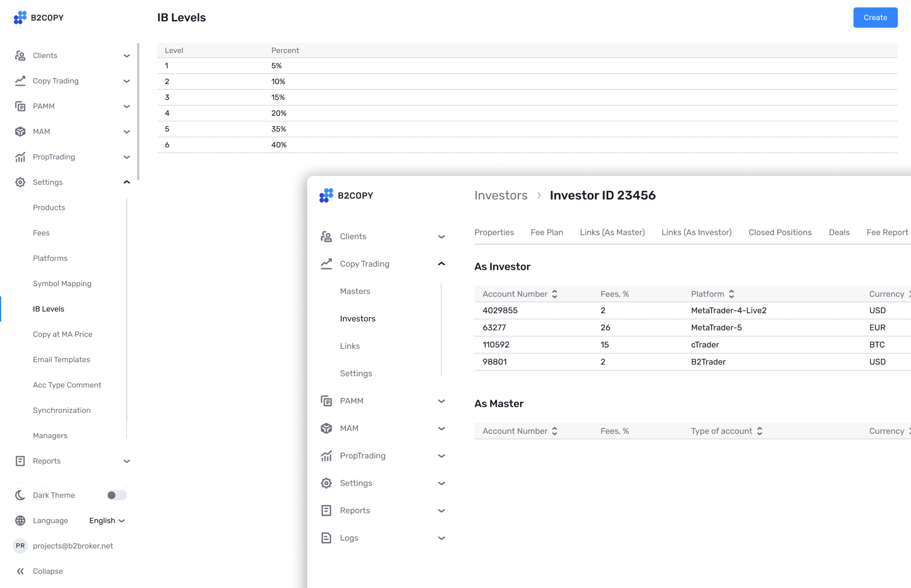Viewport: 911px width, 588px height.
Task: Collapse the Settings section chevron
Action: [x=127, y=182]
